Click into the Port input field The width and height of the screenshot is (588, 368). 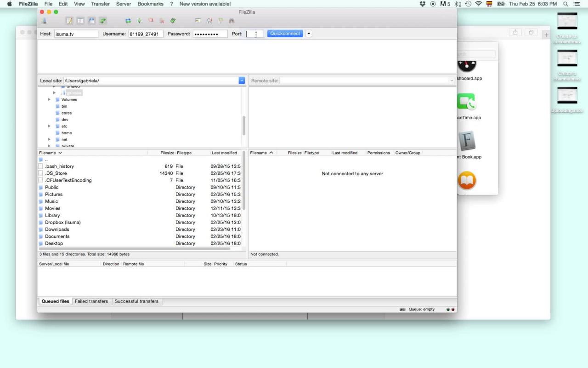pyautogui.click(x=254, y=34)
